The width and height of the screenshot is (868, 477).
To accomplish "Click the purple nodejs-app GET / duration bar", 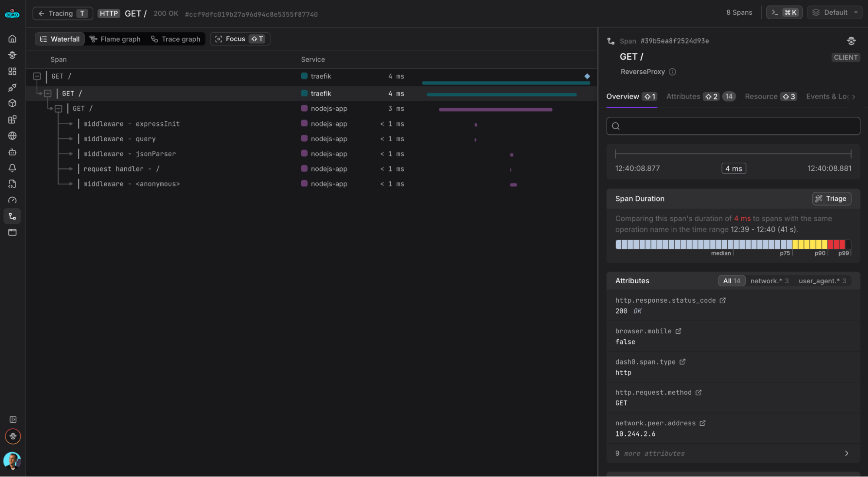I will (x=495, y=110).
